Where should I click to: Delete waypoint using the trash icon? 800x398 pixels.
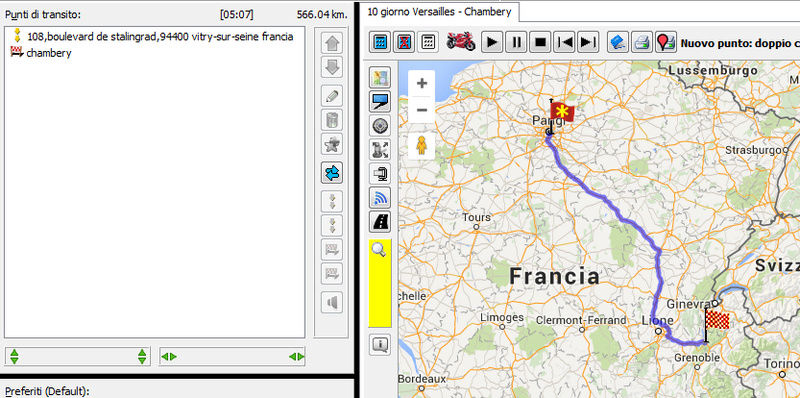point(332,120)
